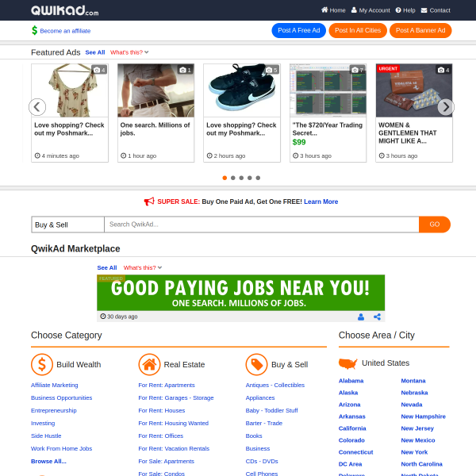The width and height of the screenshot is (476, 476).
Task: Select the second carousel page dot
Action: click(232, 178)
